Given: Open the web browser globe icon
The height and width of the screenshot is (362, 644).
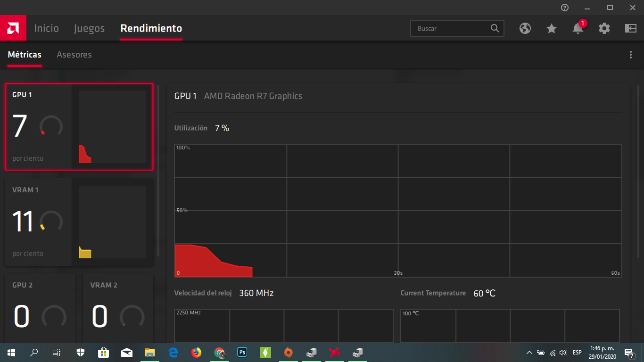Looking at the screenshot, I should tap(525, 28).
